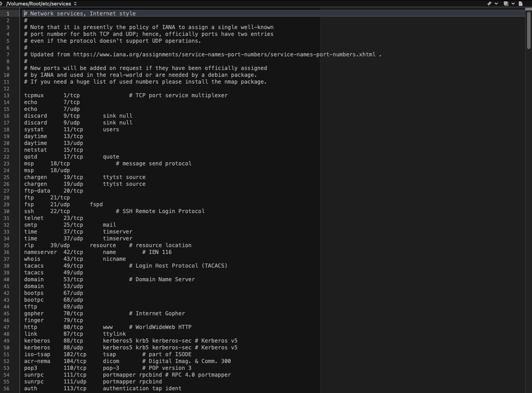The width and height of the screenshot is (532, 393).
Task: Click the 'telnet' entry in the file
Action: coord(34,218)
